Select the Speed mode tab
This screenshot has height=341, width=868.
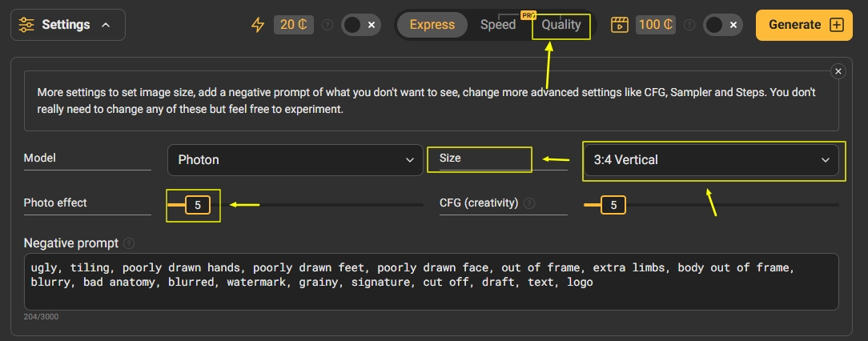[498, 25]
